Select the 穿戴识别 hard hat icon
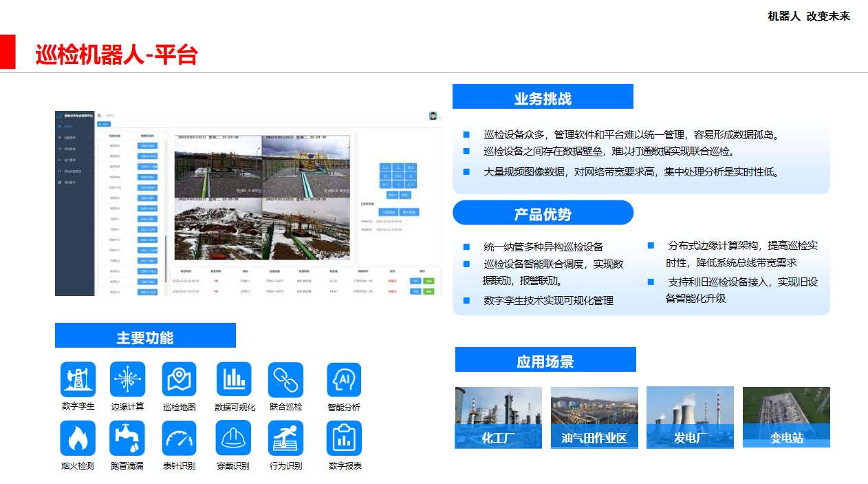The height and width of the screenshot is (484, 868). (x=234, y=438)
